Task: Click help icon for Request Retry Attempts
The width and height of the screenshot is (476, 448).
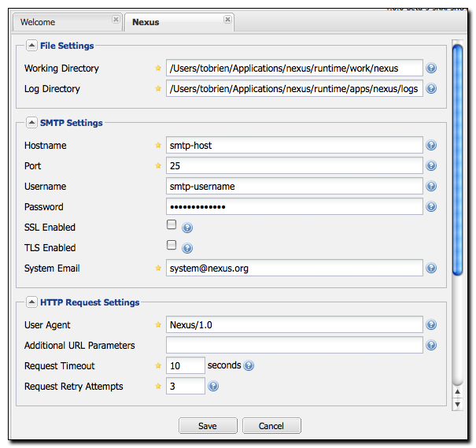Action: tap(212, 387)
